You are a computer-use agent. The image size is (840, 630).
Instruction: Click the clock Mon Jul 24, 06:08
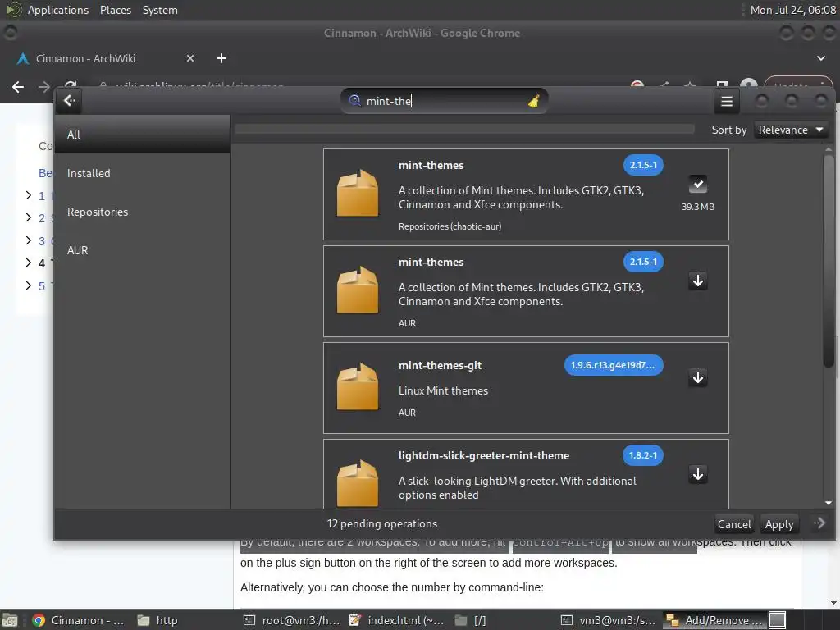tap(793, 10)
